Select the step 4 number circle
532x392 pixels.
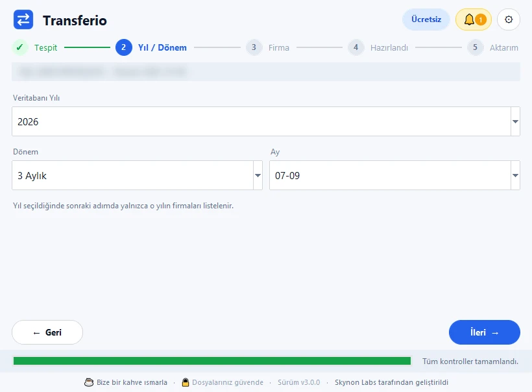(x=356, y=47)
